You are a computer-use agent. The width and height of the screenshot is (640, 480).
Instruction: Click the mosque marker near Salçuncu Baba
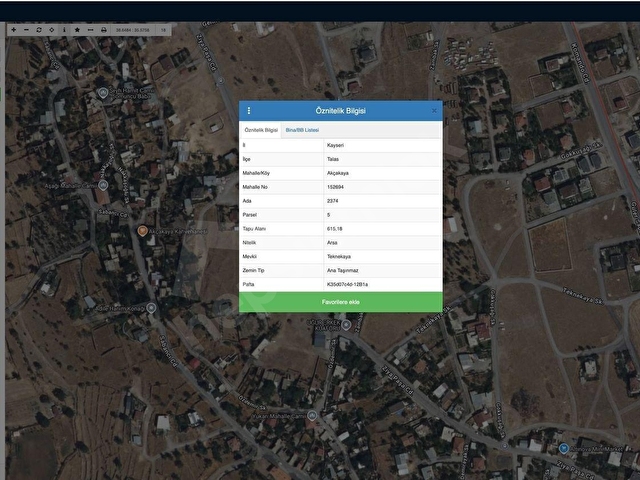click(x=103, y=93)
